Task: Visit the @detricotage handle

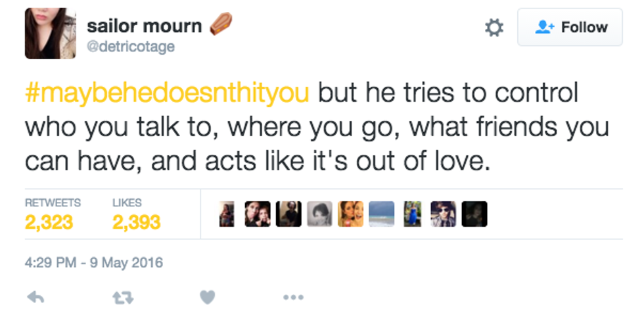Action: pos(130,47)
